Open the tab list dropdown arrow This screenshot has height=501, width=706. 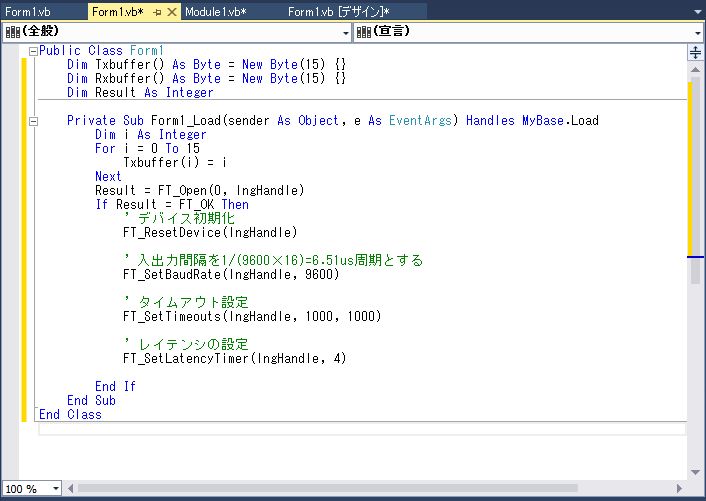click(x=697, y=12)
